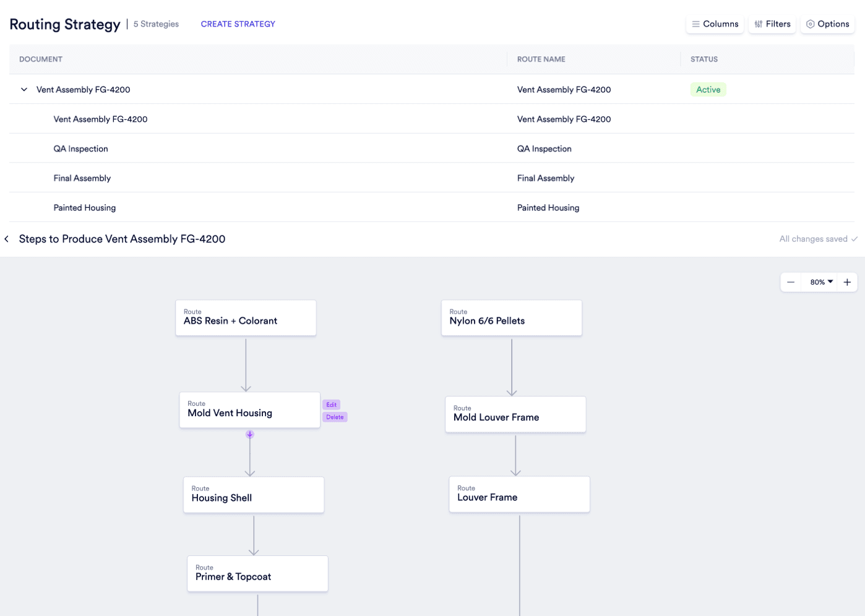This screenshot has height=616, width=865.
Task: Click the gear icon on Options button
Action: (811, 24)
